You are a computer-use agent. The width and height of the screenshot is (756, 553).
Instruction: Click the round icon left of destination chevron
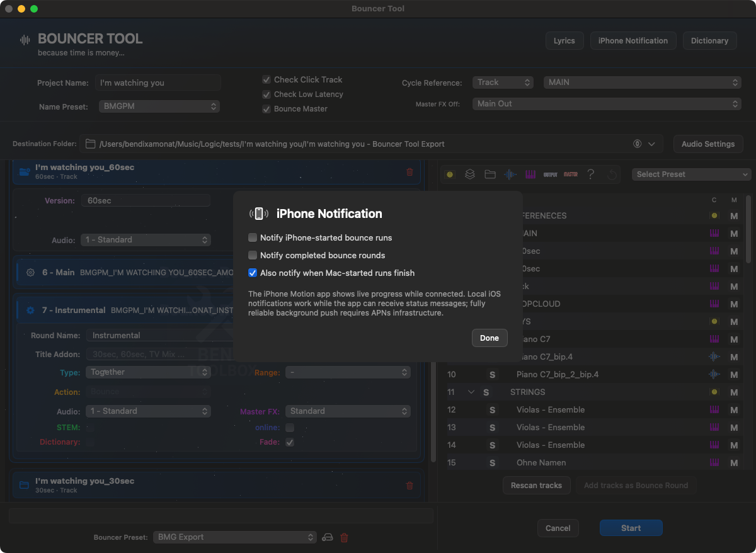point(638,144)
